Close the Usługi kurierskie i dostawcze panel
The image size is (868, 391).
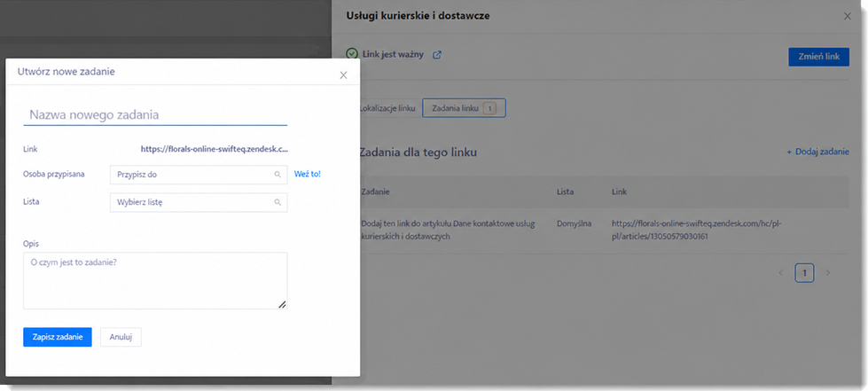tap(847, 16)
